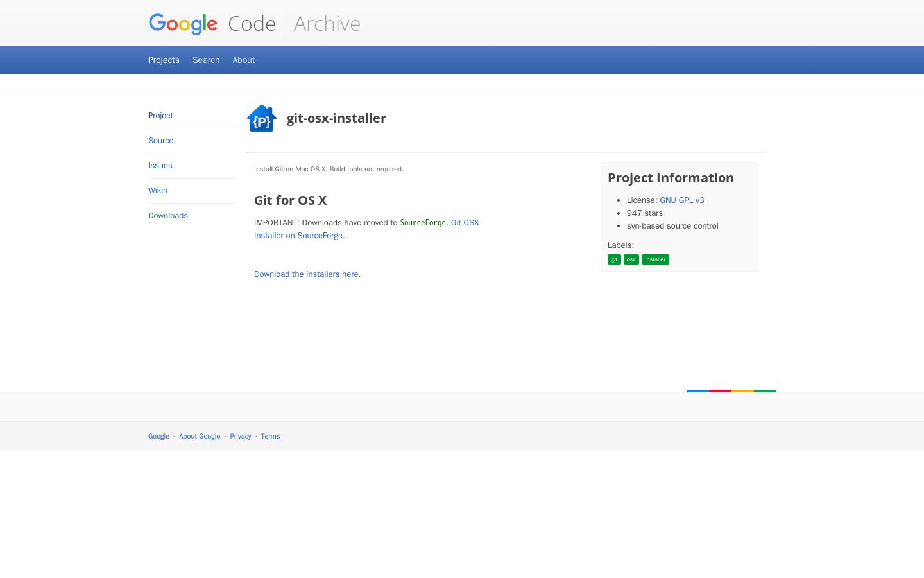Open the GNU GPL v3 license link
This screenshot has height=578, width=924.
[x=682, y=200]
